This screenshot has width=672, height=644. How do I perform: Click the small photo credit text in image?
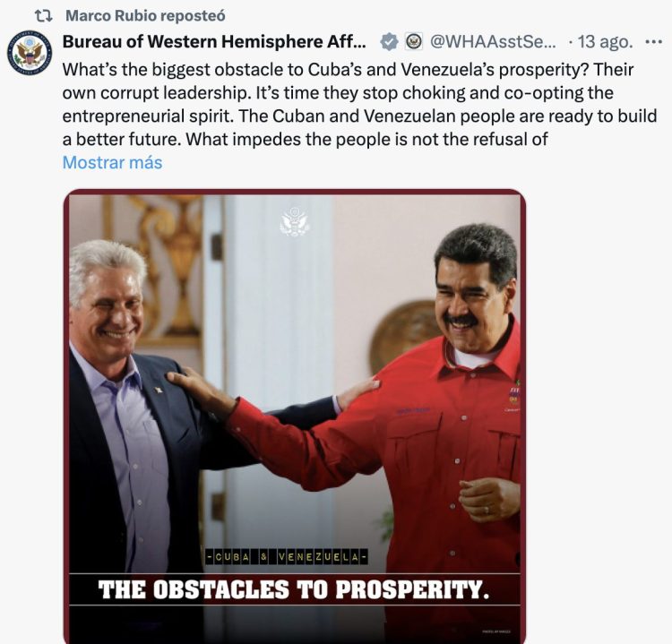tap(496, 631)
